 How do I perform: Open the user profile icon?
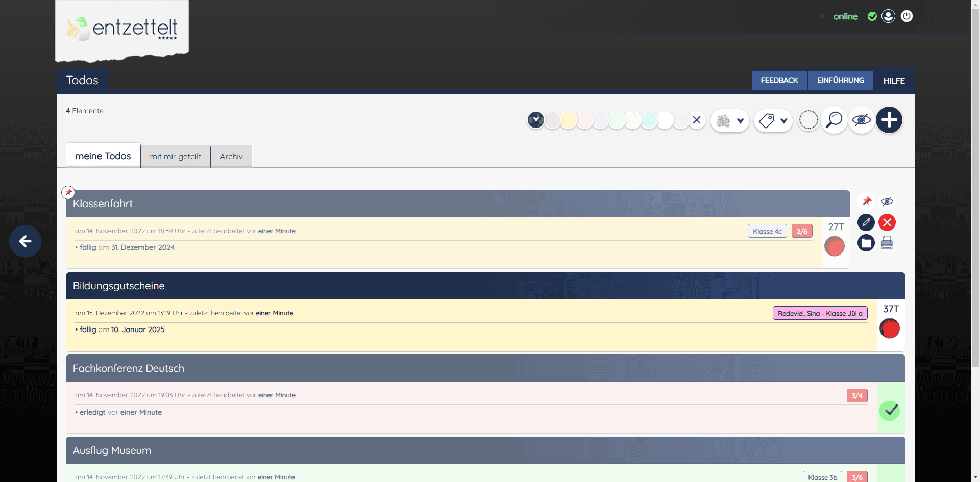tap(888, 16)
